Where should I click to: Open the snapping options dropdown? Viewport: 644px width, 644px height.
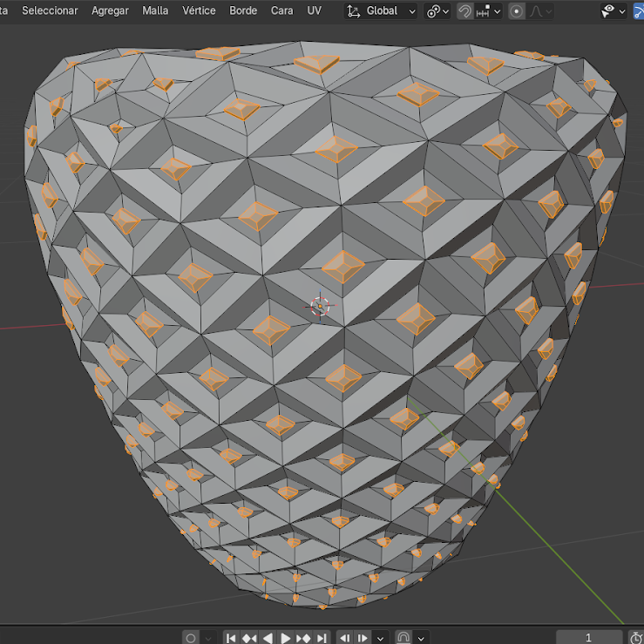[489, 10]
